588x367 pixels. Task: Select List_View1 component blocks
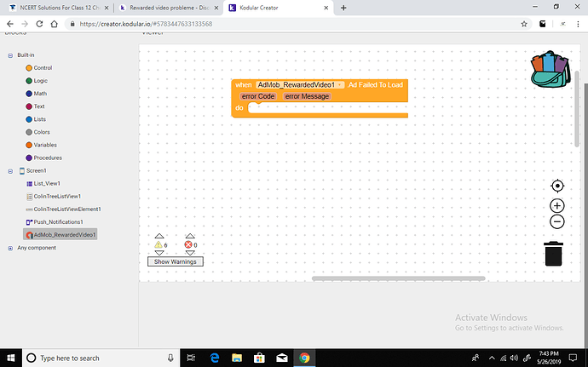(x=43, y=183)
